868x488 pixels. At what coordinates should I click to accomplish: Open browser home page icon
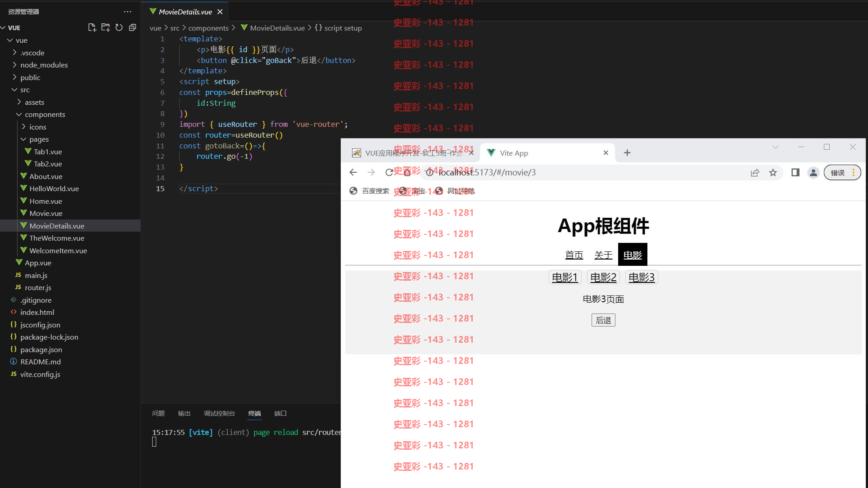point(407,172)
